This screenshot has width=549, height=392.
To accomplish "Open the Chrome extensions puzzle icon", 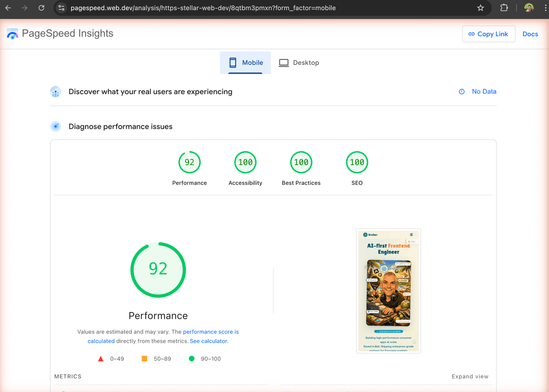I will point(504,8).
